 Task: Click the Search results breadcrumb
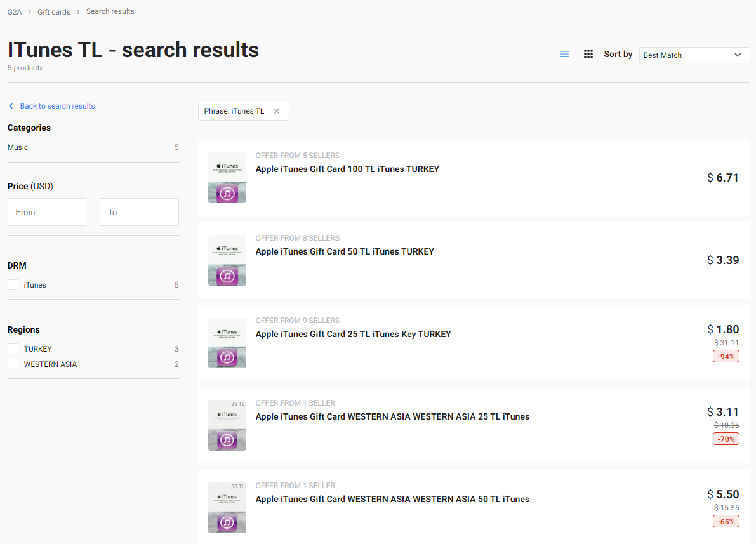[110, 11]
